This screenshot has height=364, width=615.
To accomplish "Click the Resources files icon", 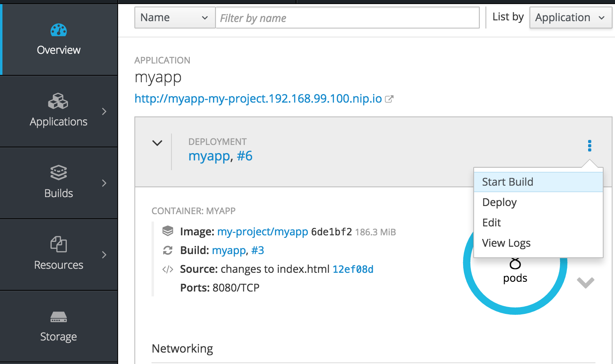I will click(59, 244).
